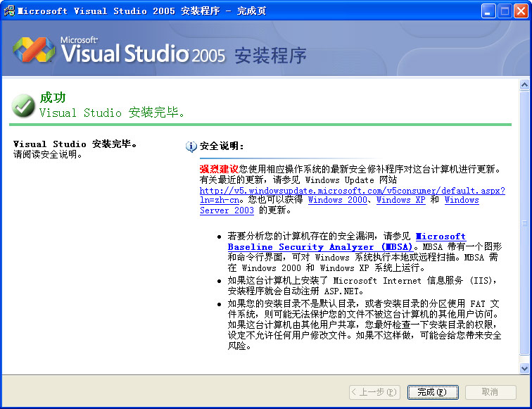The image size is (532, 409).
Task: Click the green success checkmark icon
Action: coord(23,106)
